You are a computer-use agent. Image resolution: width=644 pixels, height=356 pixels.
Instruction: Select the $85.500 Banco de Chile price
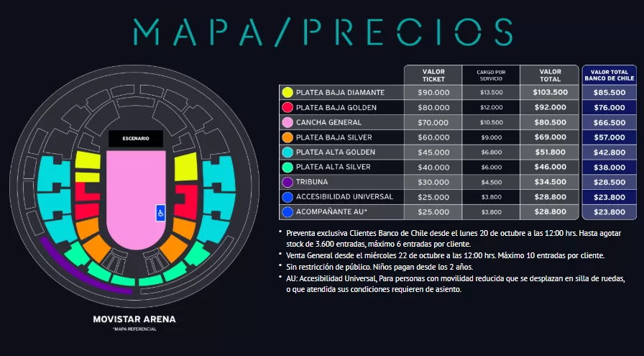tap(609, 93)
